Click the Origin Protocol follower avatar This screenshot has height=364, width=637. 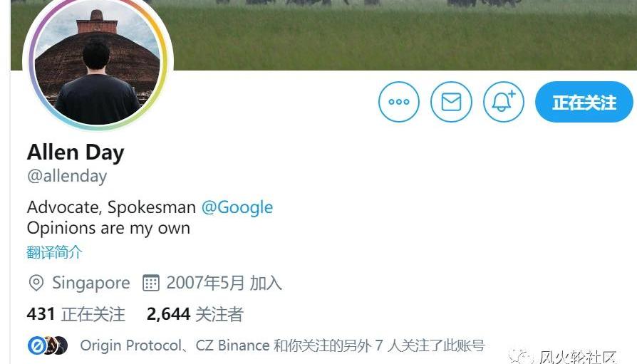click(x=36, y=345)
